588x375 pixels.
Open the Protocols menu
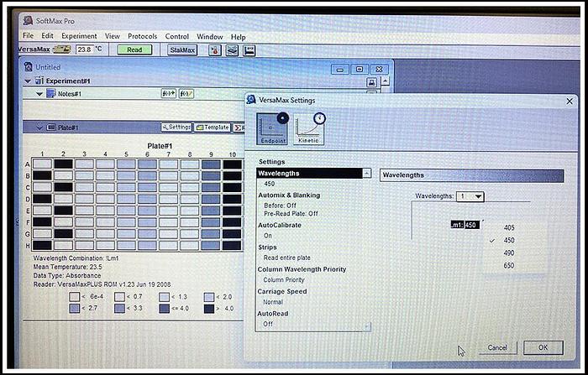[x=143, y=36]
